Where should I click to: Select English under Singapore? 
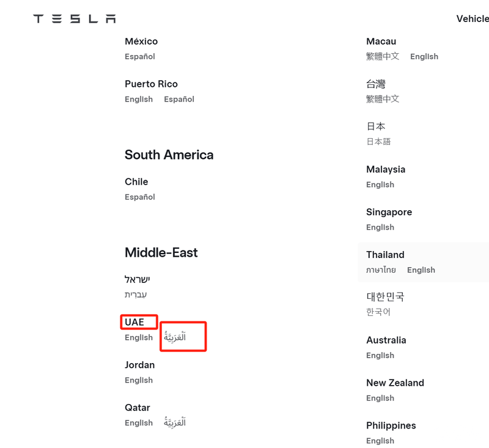(380, 227)
